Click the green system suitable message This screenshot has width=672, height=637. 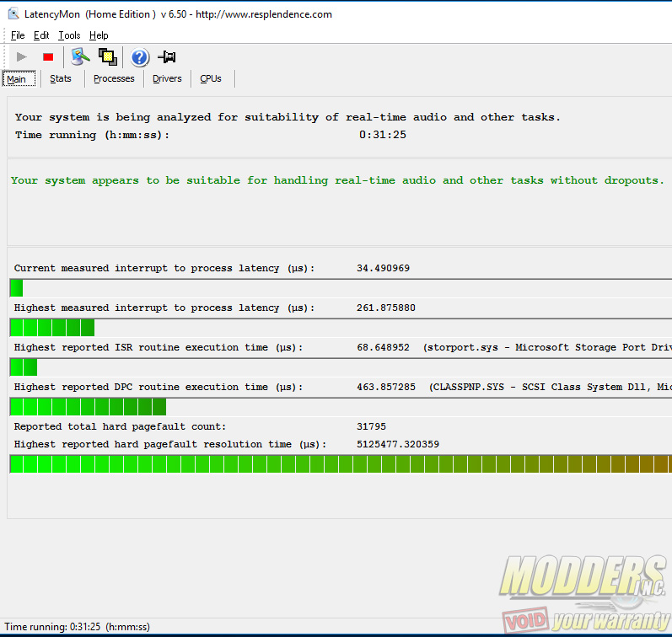337,180
